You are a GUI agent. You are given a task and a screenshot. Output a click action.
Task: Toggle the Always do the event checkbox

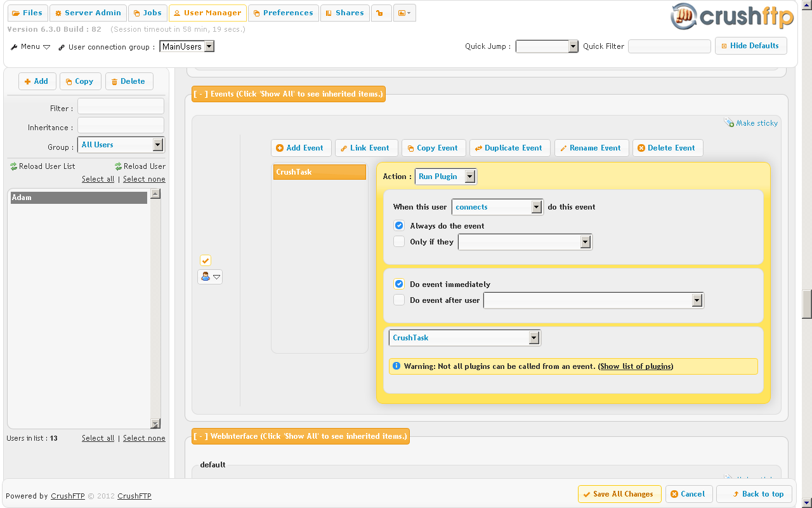(399, 225)
